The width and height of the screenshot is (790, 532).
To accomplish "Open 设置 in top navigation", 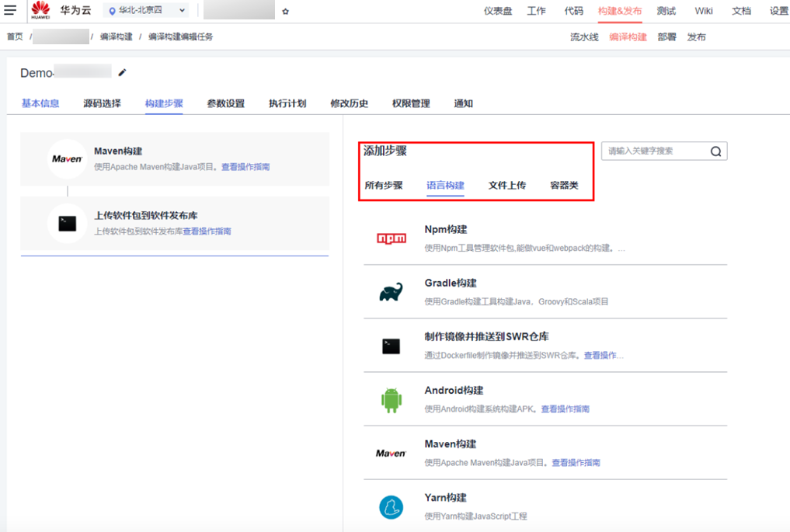I will click(x=779, y=11).
